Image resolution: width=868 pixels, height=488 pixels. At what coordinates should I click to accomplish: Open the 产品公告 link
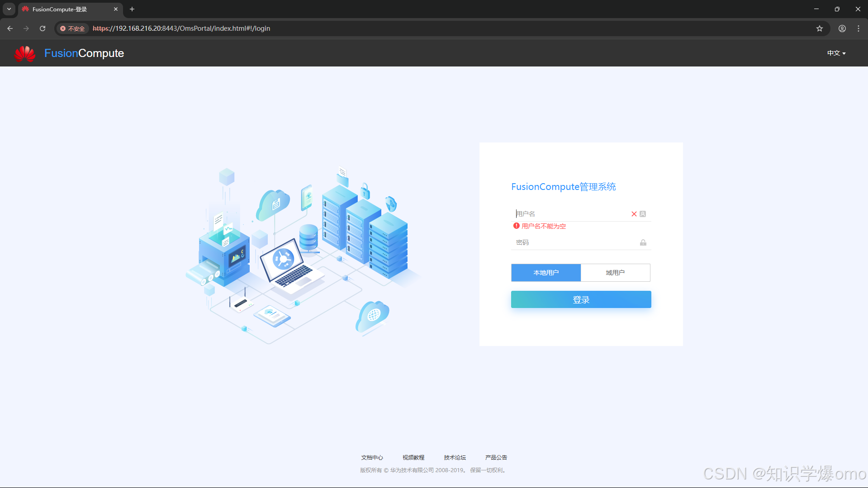click(496, 457)
